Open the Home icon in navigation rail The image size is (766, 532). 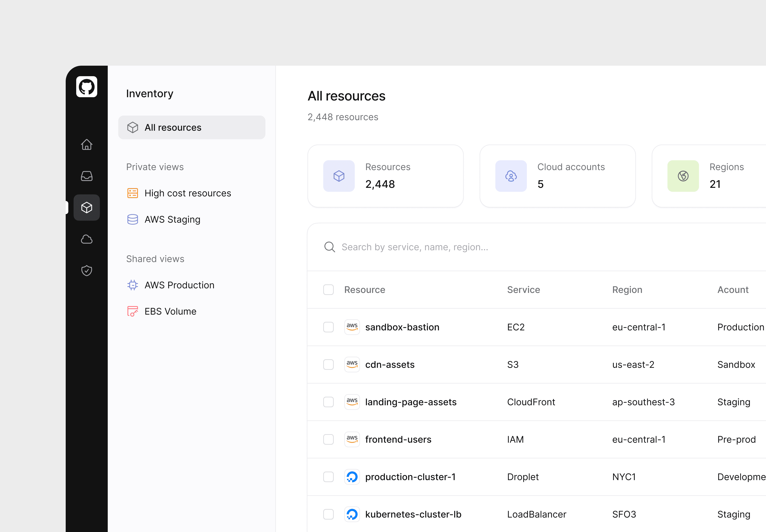[86, 144]
